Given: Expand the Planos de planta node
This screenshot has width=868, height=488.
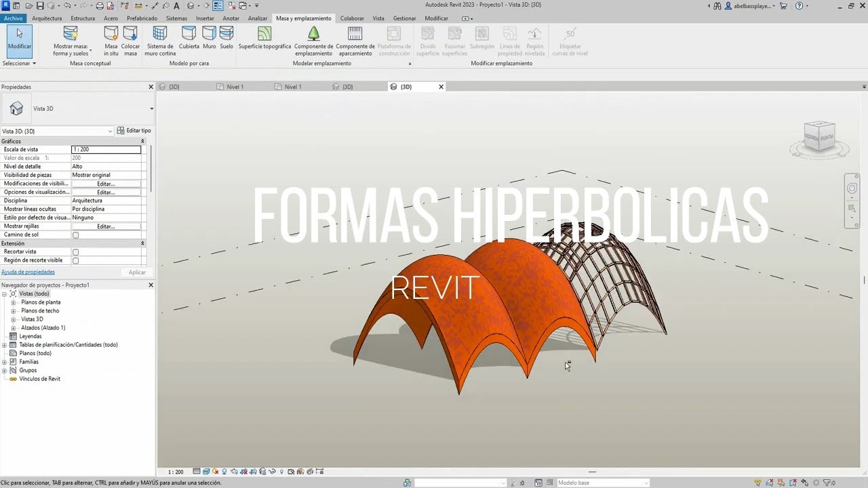Looking at the screenshot, I should [x=14, y=302].
